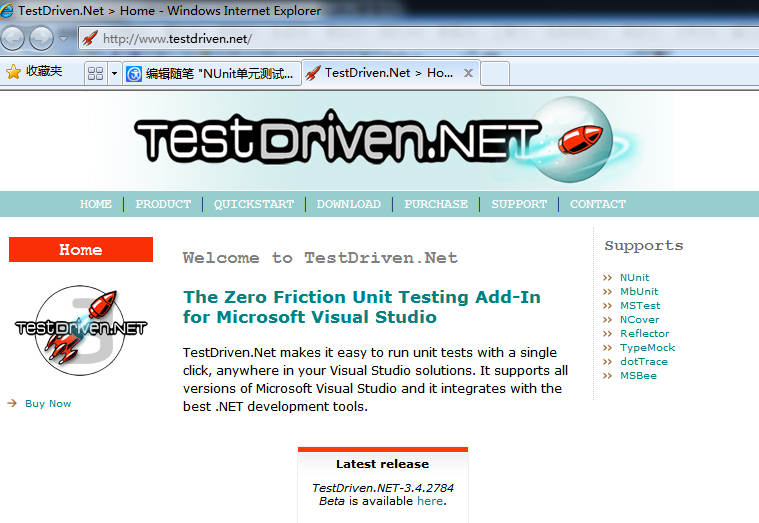This screenshot has height=523, width=759.
Task: Click the 'Latest release' heading
Action: tap(382, 464)
